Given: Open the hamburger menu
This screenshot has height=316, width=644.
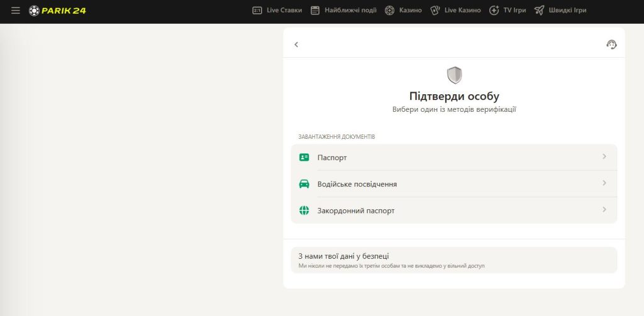Looking at the screenshot, I should [x=16, y=11].
